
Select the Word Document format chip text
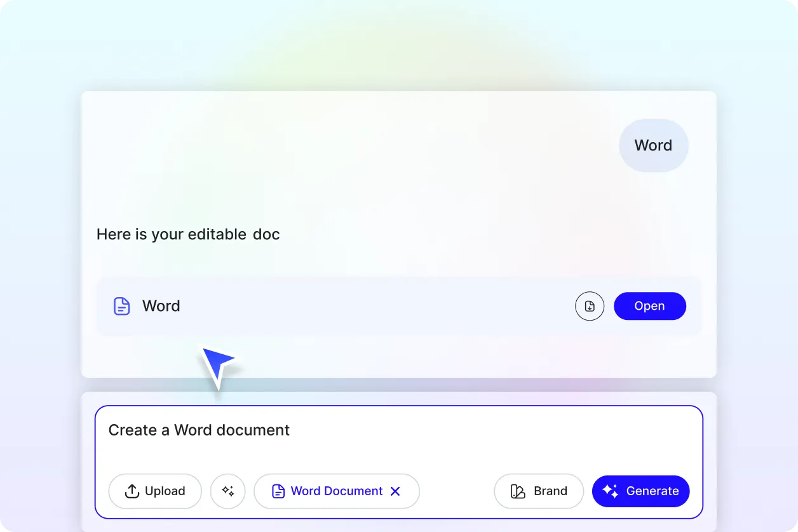point(337,491)
